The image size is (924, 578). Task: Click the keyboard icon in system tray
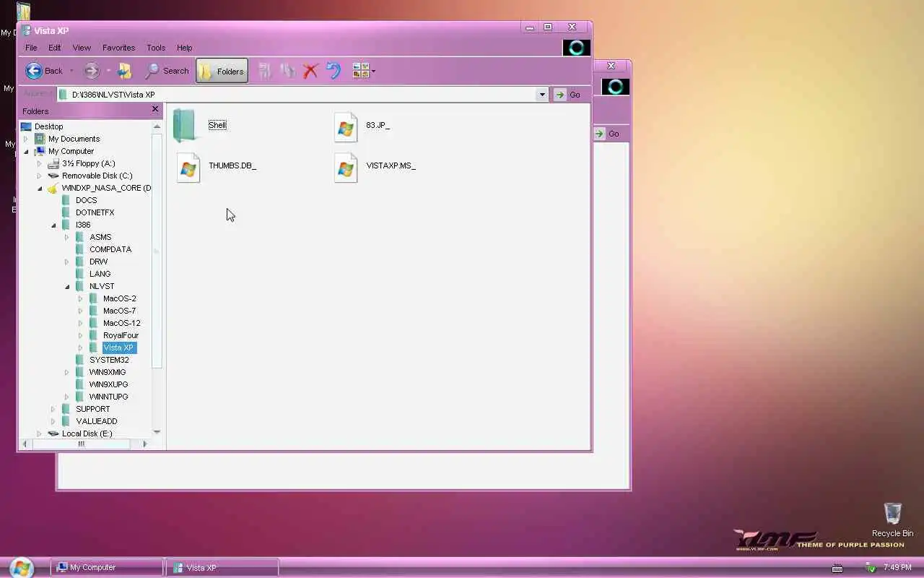[837, 568]
